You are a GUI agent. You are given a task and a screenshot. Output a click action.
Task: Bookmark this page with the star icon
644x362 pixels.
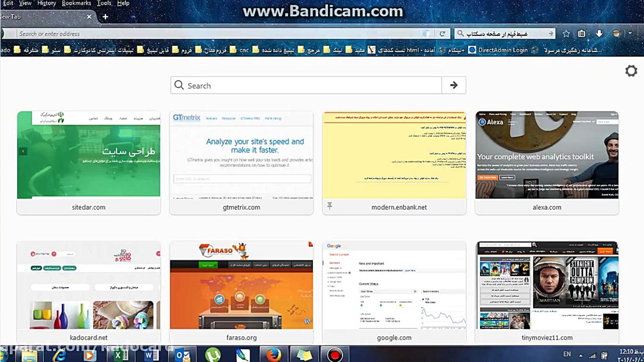[x=566, y=34]
